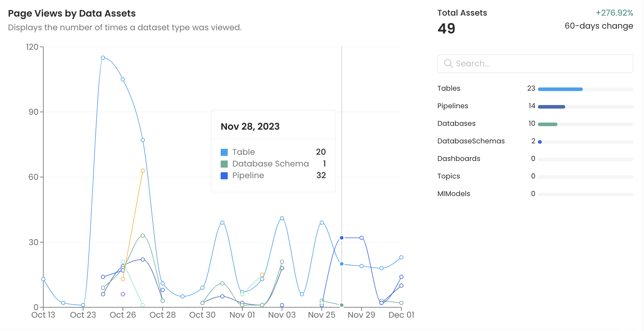Select the Topics asset entry
The width and height of the screenshot is (644, 331).
449,176
